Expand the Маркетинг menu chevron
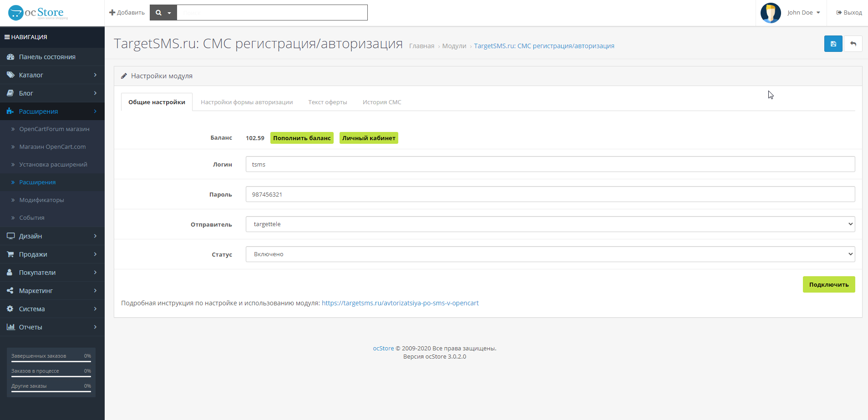The width and height of the screenshot is (868, 420). pyautogui.click(x=95, y=291)
